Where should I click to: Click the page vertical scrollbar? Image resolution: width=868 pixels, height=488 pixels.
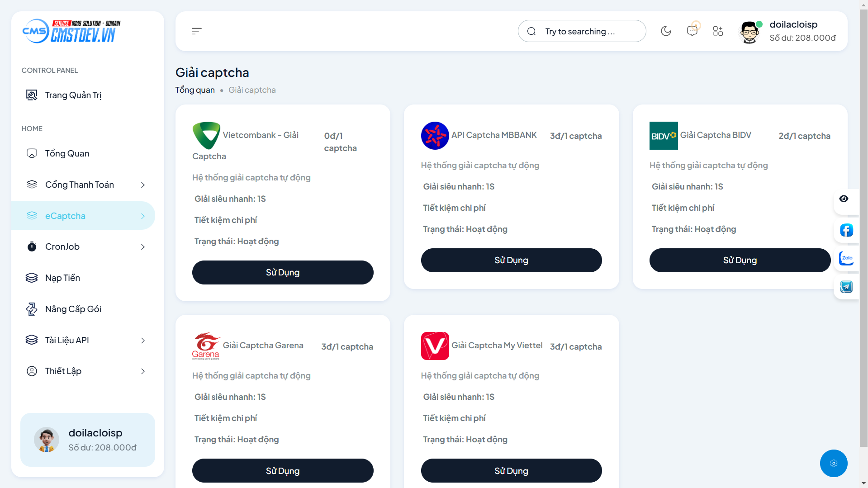tap(863, 226)
